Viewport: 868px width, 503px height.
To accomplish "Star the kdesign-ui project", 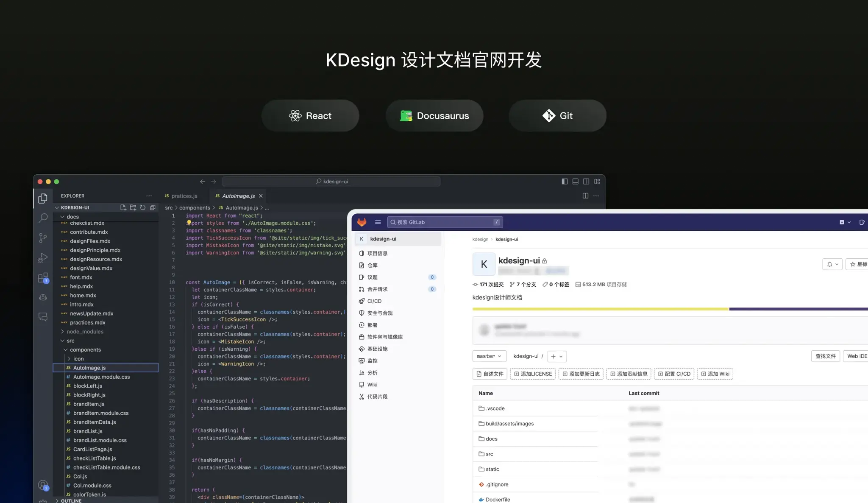I will pos(859,264).
